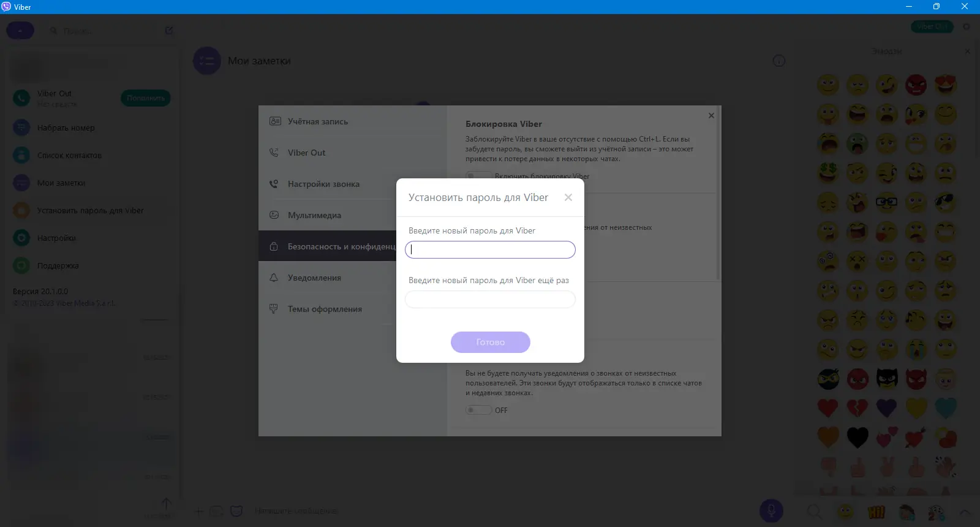Click the account card icon
The width and height of the screenshot is (980, 527).
tap(275, 121)
